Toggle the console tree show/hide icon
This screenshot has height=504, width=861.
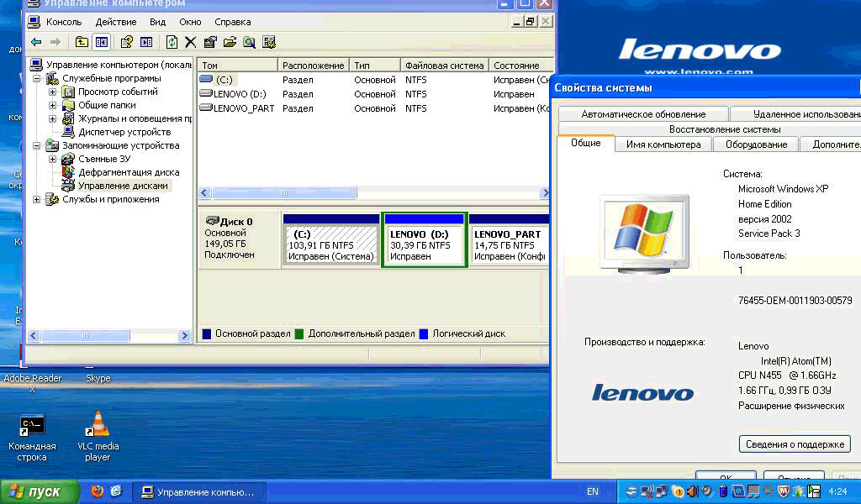tap(102, 42)
